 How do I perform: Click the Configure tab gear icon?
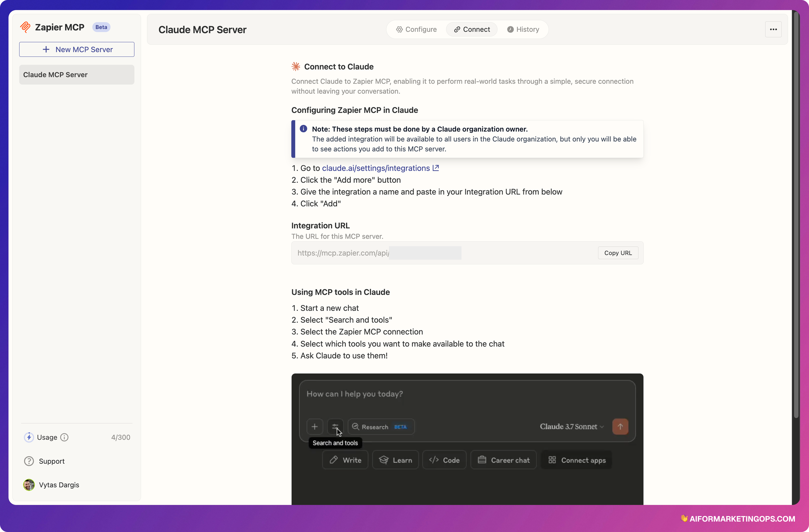(x=399, y=29)
